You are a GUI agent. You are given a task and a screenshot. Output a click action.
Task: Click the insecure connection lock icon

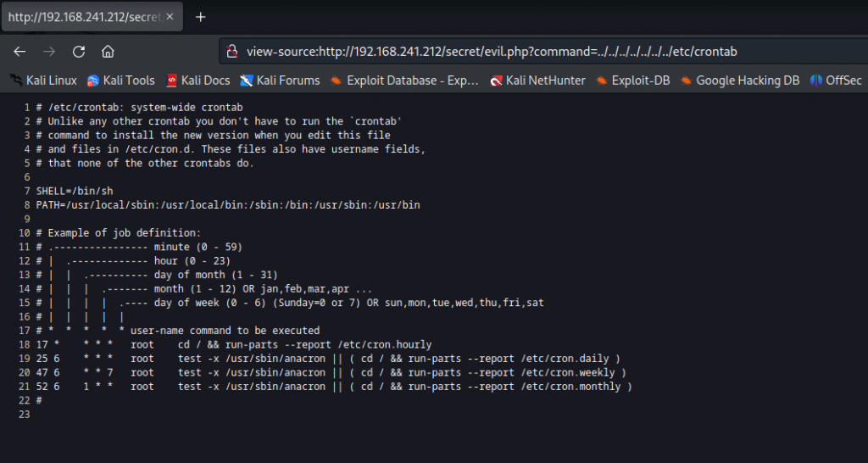[x=233, y=52]
